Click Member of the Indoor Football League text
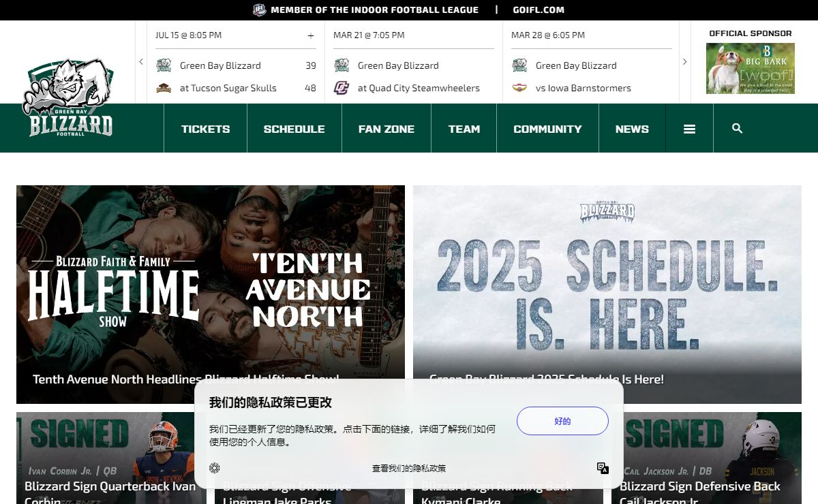The width and height of the screenshot is (818, 504). [x=374, y=10]
